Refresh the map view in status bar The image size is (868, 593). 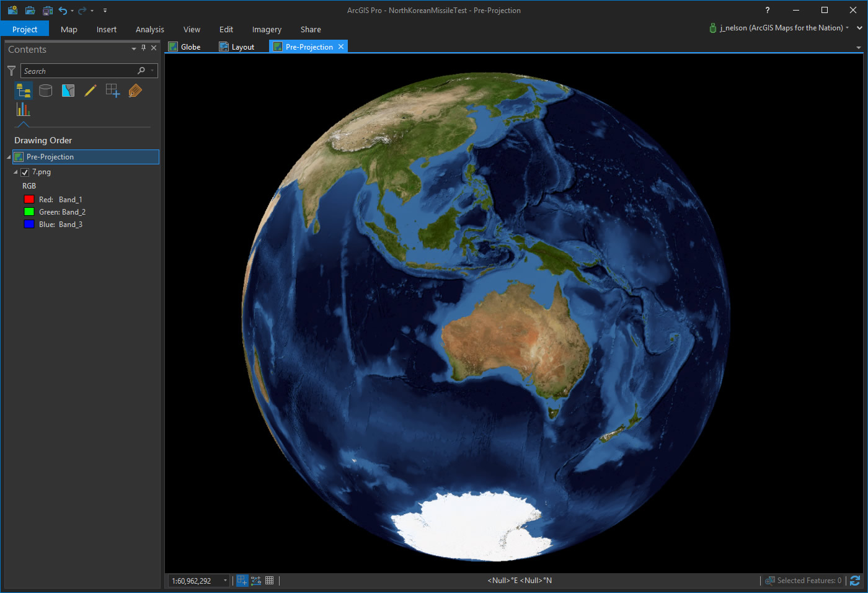(855, 581)
